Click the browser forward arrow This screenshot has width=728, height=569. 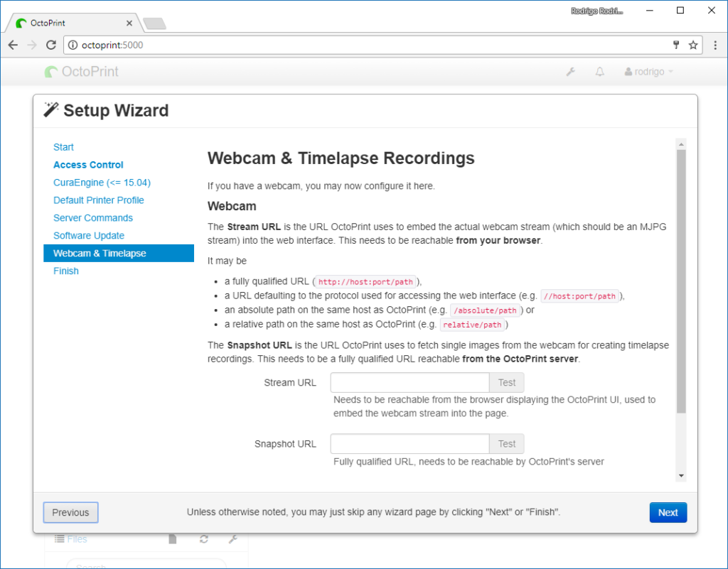click(31, 45)
